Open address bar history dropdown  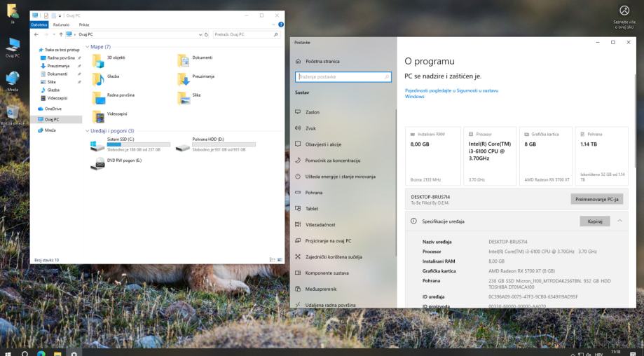[200, 34]
